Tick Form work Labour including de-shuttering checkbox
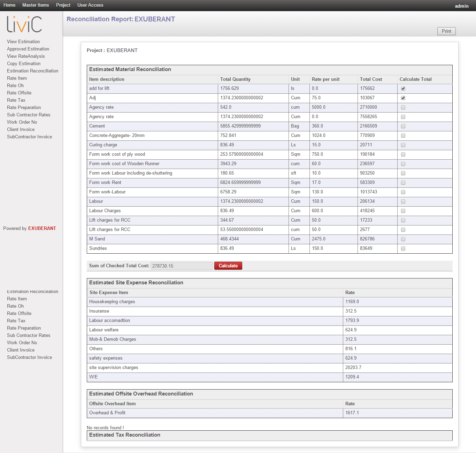 click(x=403, y=173)
